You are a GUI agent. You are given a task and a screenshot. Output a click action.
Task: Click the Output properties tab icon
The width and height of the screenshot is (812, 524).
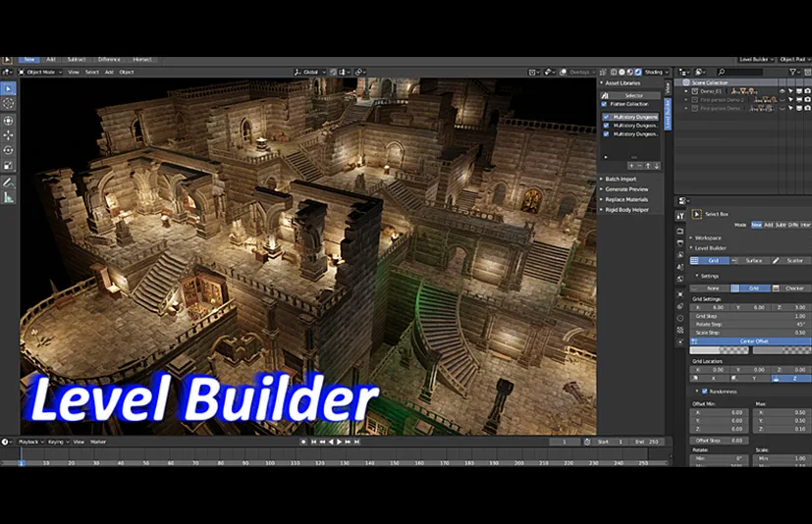680,242
